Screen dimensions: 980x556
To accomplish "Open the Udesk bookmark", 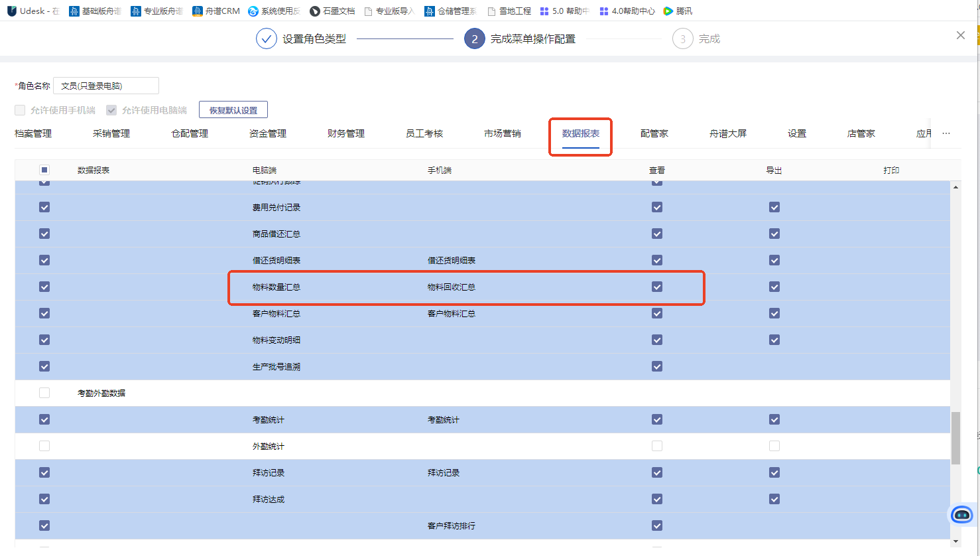I will [x=32, y=11].
